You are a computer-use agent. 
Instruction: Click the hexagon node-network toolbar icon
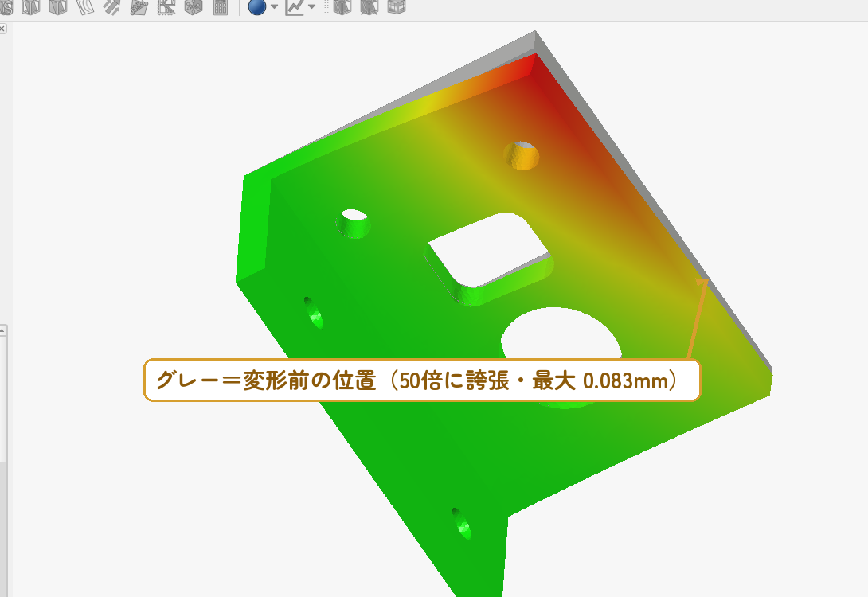pyautogui.click(x=194, y=6)
